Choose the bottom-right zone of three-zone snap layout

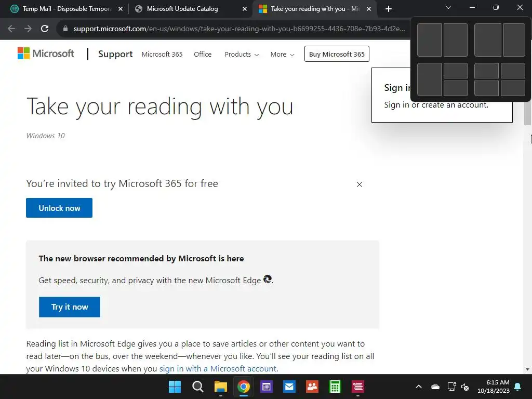coord(456,88)
